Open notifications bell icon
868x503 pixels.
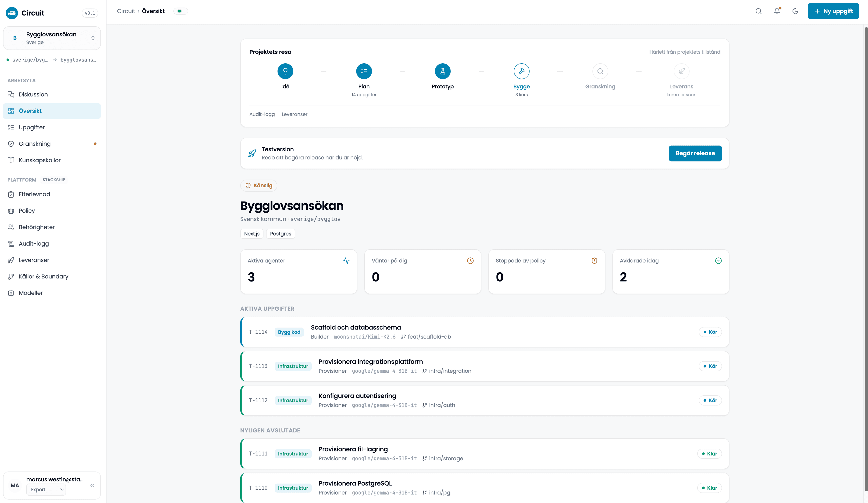point(777,11)
